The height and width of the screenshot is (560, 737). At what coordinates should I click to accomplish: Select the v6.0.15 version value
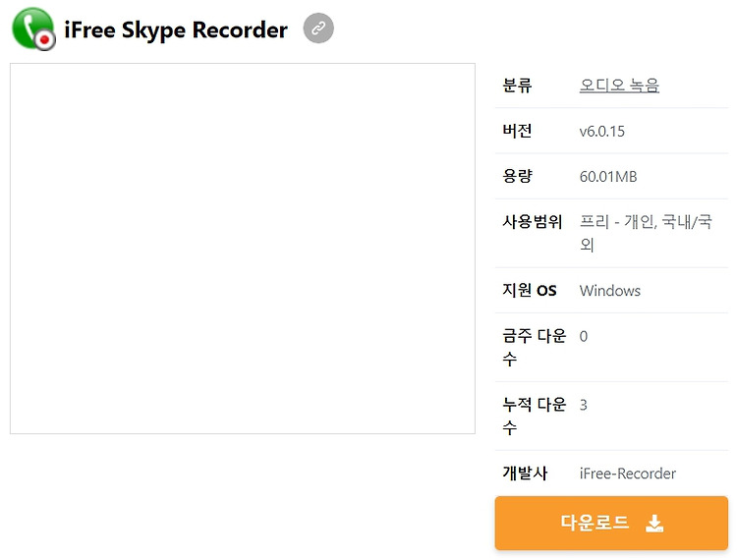point(602,131)
